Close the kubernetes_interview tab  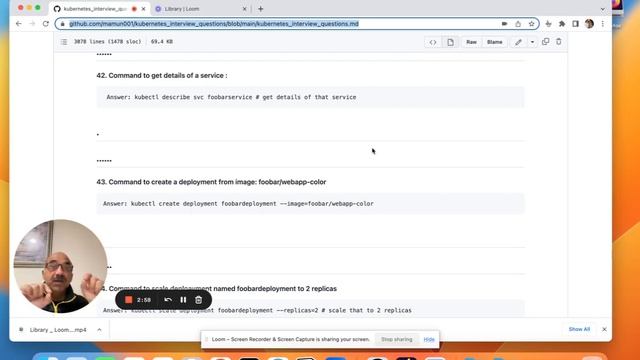point(143,9)
